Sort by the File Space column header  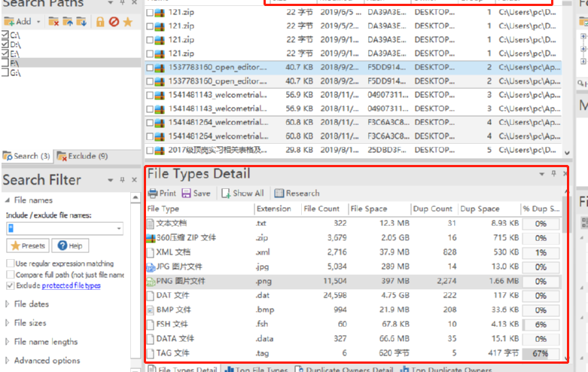pyautogui.click(x=379, y=209)
